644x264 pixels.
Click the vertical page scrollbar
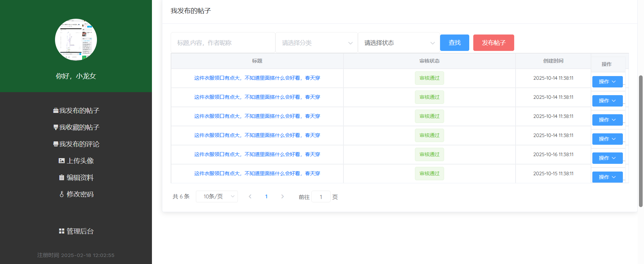click(x=641, y=141)
